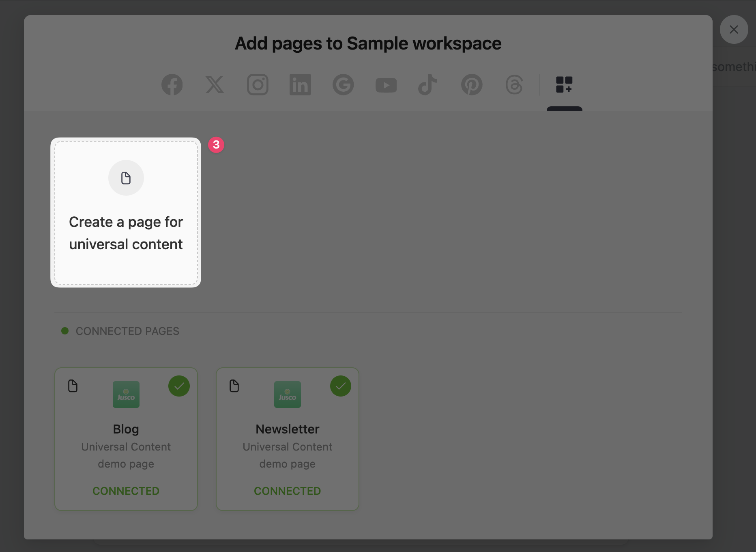Close the Add pages dialog
Screen dimensions: 756x552
[x=734, y=30]
